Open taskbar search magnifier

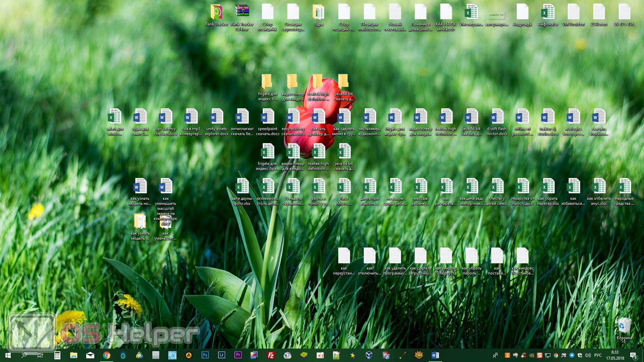pos(24,355)
